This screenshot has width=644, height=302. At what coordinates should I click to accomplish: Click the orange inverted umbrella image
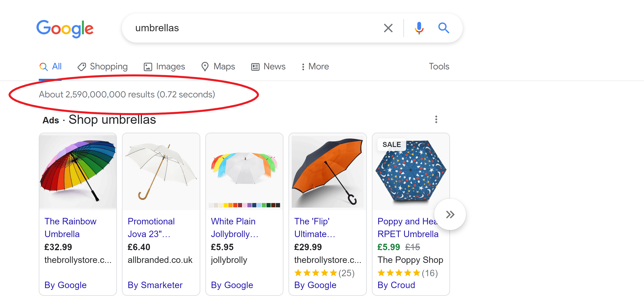327,172
